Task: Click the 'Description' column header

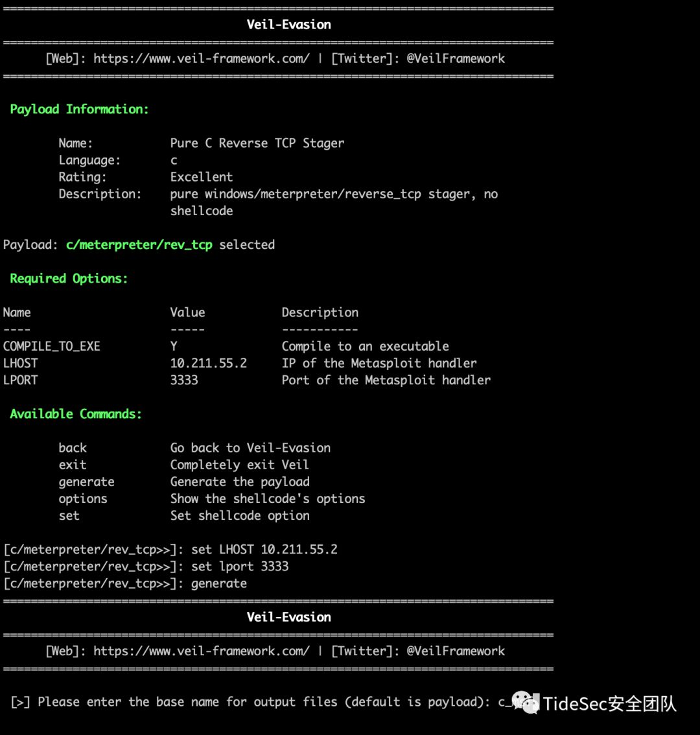Action: pos(320,312)
